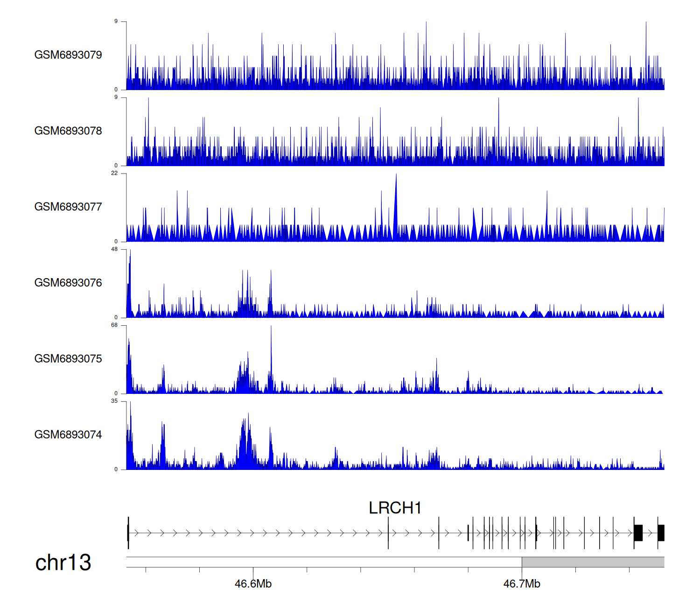
Task: Click the 46.7Mb axis position label
Action: (x=522, y=584)
